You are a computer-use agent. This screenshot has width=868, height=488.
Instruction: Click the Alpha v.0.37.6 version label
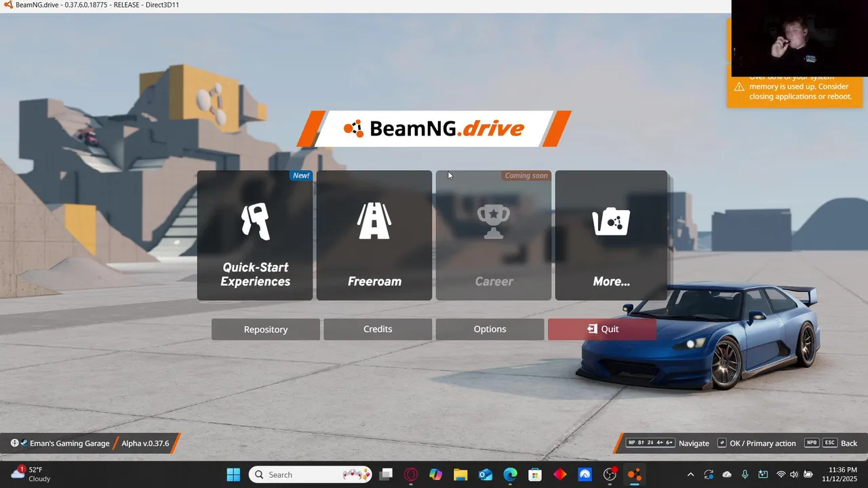[145, 443]
